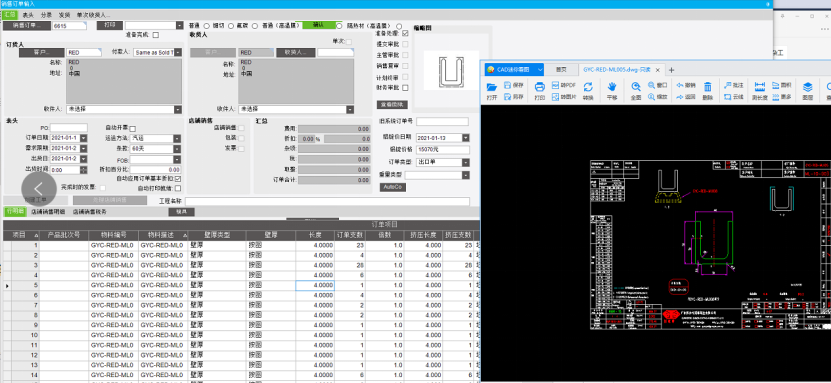
Task: Open the dropdown next to the 打印 button
Action: pyautogui.click(x=179, y=25)
